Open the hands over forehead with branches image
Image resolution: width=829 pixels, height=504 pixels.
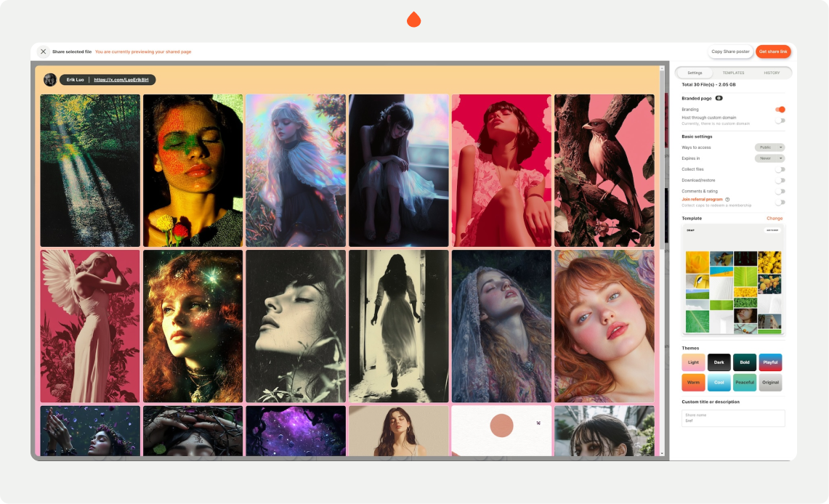[193, 431]
